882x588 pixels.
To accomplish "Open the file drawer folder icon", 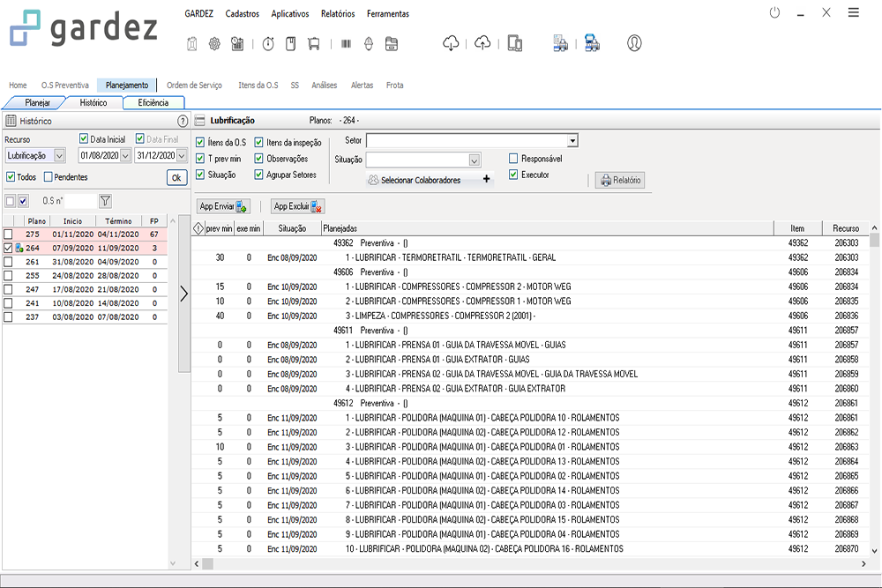I will pyautogui.click(x=392, y=43).
